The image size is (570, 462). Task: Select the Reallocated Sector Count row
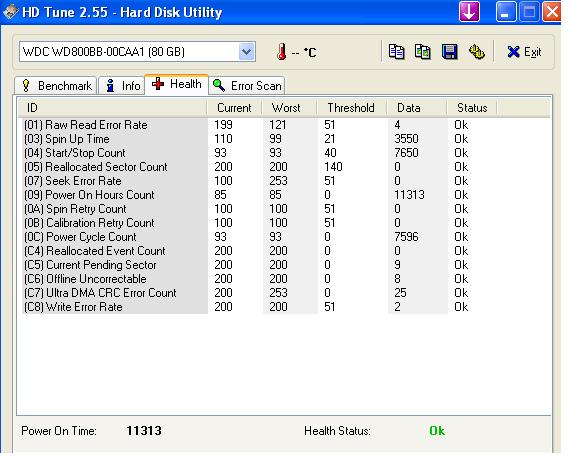[285, 167]
